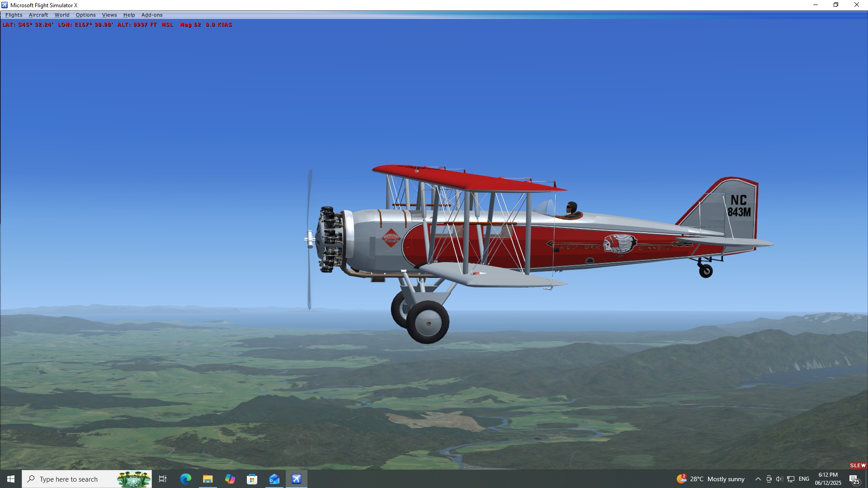Open the World menu
The width and height of the screenshot is (868, 488).
62,15
